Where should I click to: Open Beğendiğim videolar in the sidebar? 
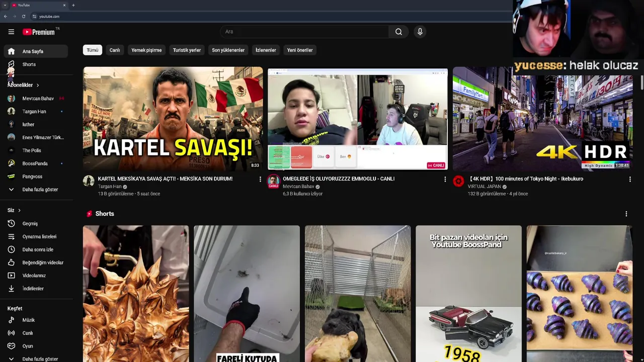pos(35,262)
